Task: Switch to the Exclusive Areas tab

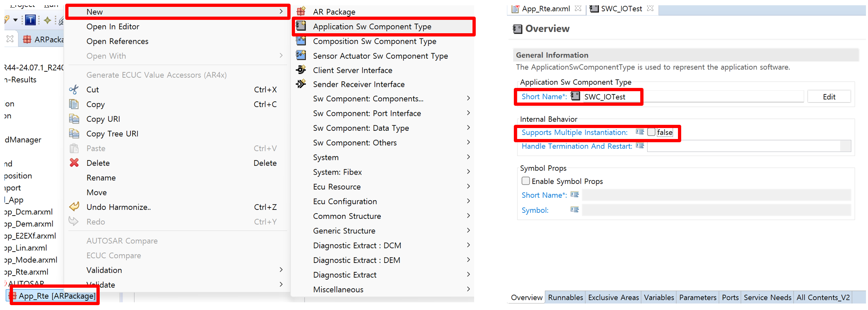Action: [x=613, y=297]
